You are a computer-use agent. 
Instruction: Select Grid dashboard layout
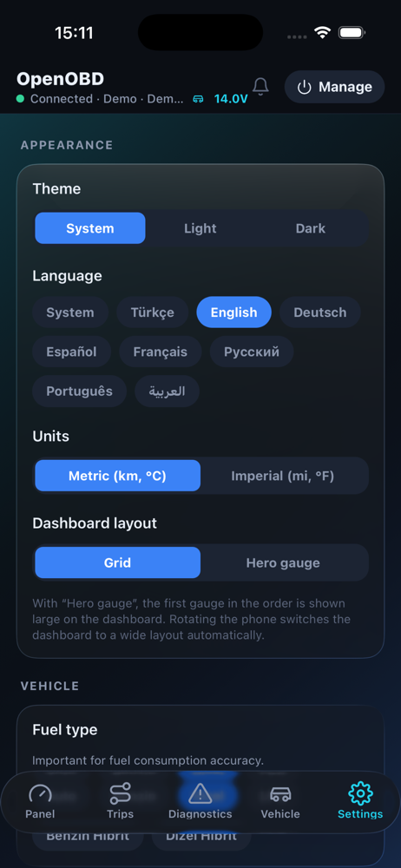pos(117,562)
